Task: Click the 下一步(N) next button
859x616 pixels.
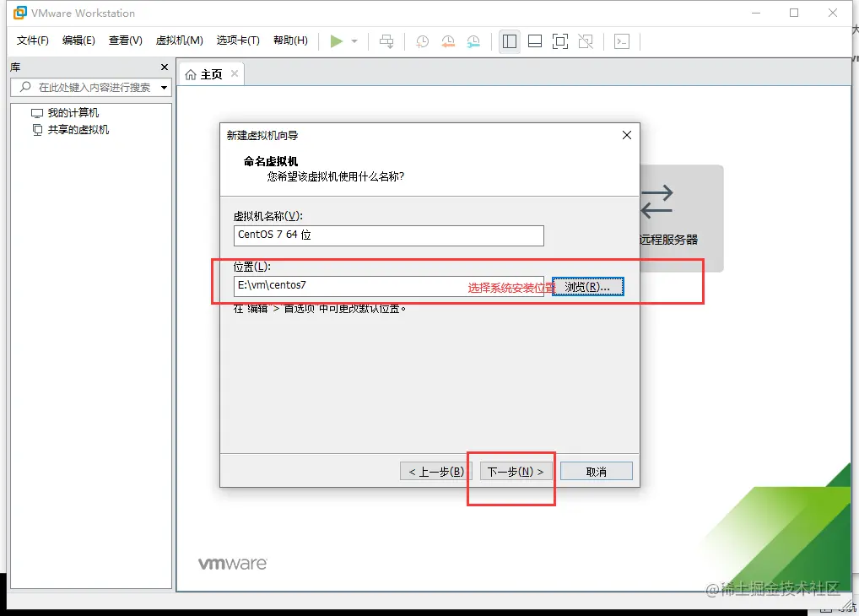Action: 516,472
